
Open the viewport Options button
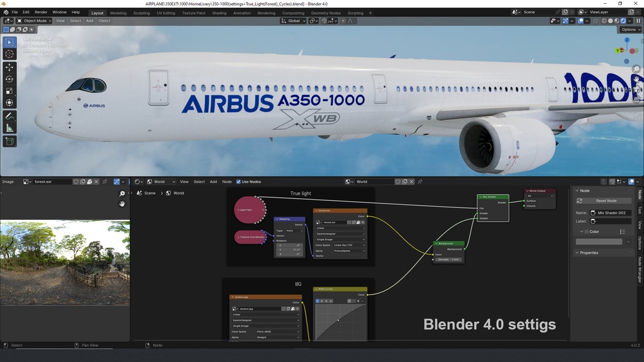(630, 30)
